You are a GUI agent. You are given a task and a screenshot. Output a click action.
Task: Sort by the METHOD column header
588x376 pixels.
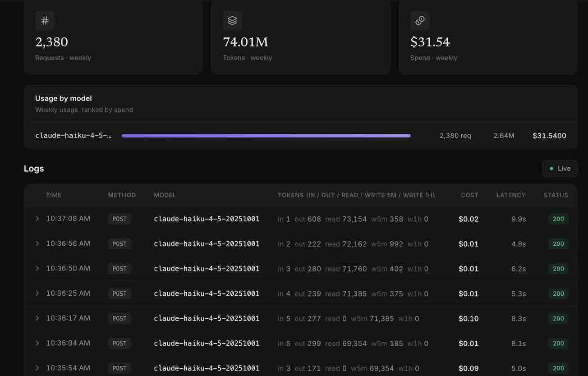122,195
